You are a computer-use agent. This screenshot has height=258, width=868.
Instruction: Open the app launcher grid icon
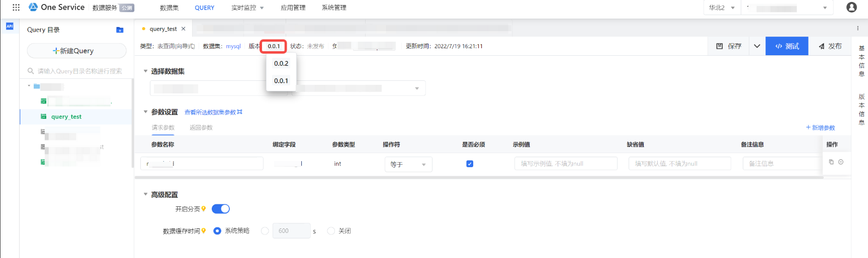point(16,8)
